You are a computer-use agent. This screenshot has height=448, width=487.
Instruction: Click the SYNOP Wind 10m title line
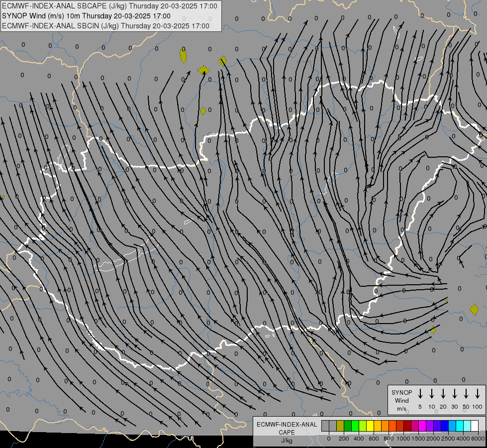(86, 16)
